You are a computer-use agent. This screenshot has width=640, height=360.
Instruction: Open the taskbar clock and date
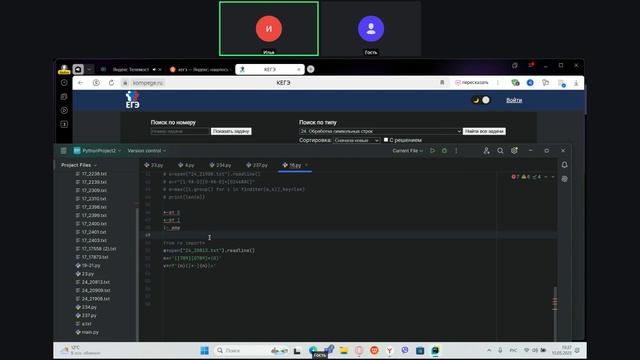[563, 350]
